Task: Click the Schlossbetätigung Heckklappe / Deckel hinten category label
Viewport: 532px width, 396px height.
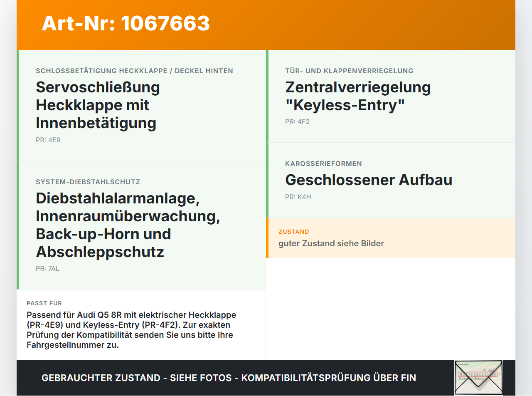Action: pyautogui.click(x=134, y=71)
